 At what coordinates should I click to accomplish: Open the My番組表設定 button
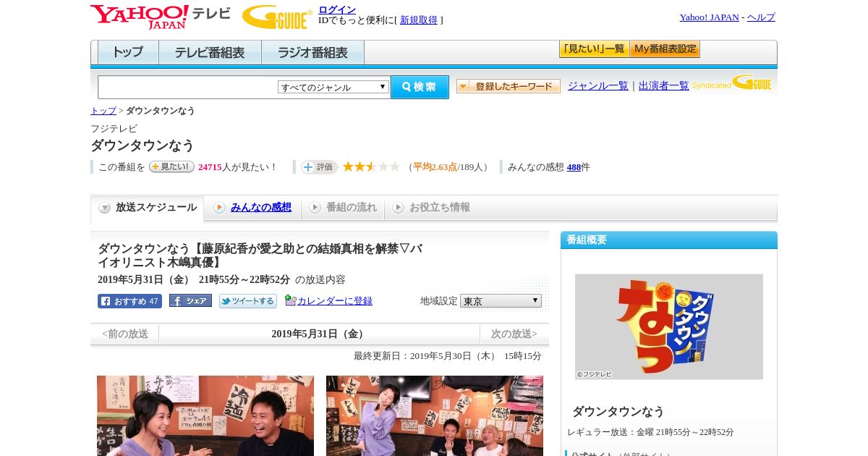(665, 49)
